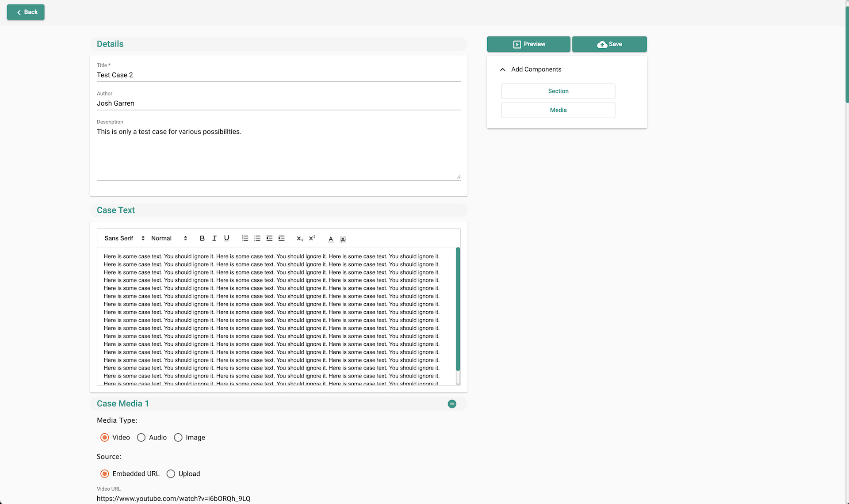
Task: Add a Media component
Action: pyautogui.click(x=558, y=110)
